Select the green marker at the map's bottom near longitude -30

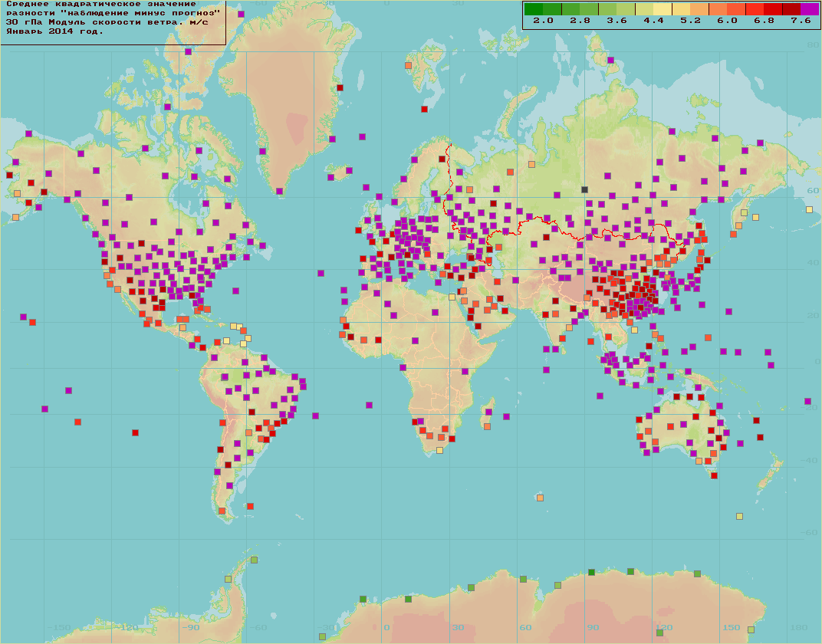coord(322,636)
